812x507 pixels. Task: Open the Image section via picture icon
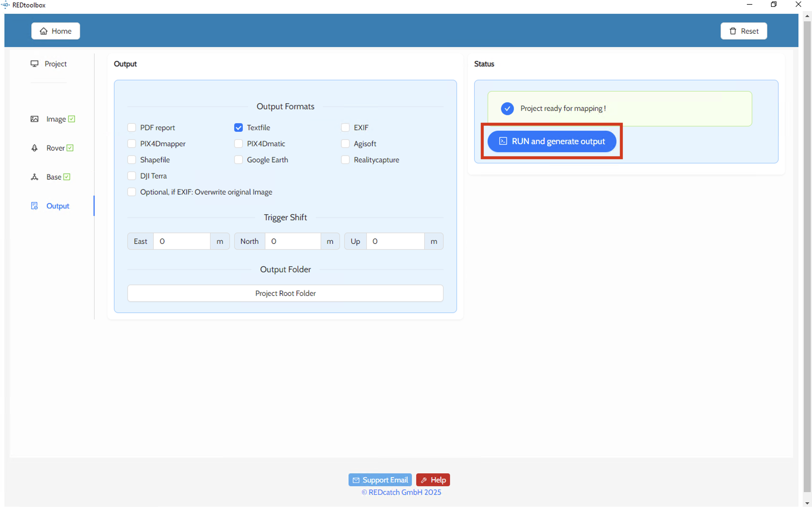point(34,119)
